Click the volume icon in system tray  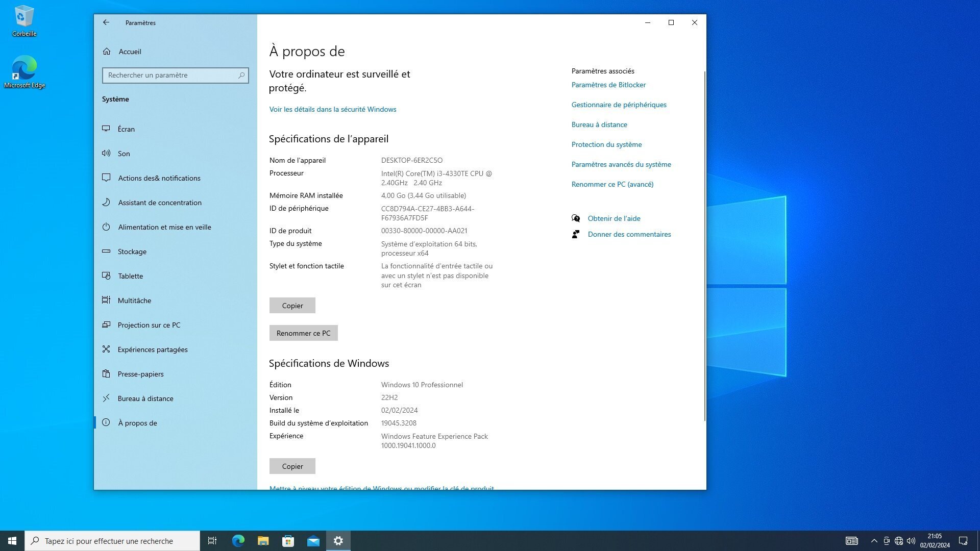[911, 541]
